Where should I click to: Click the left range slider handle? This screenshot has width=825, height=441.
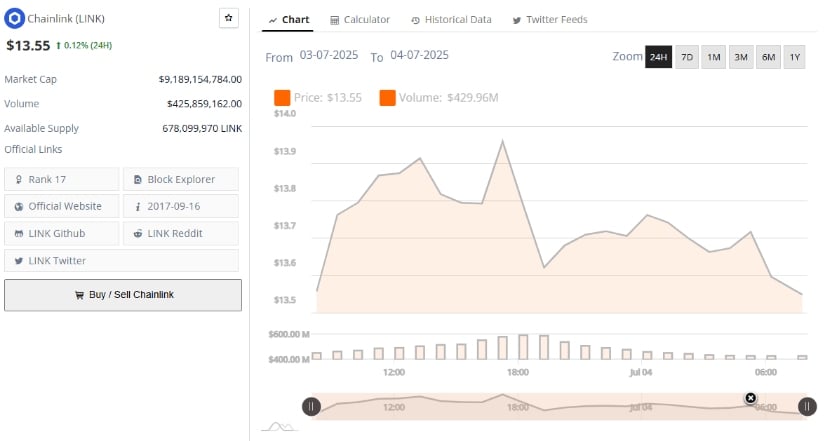(x=311, y=406)
